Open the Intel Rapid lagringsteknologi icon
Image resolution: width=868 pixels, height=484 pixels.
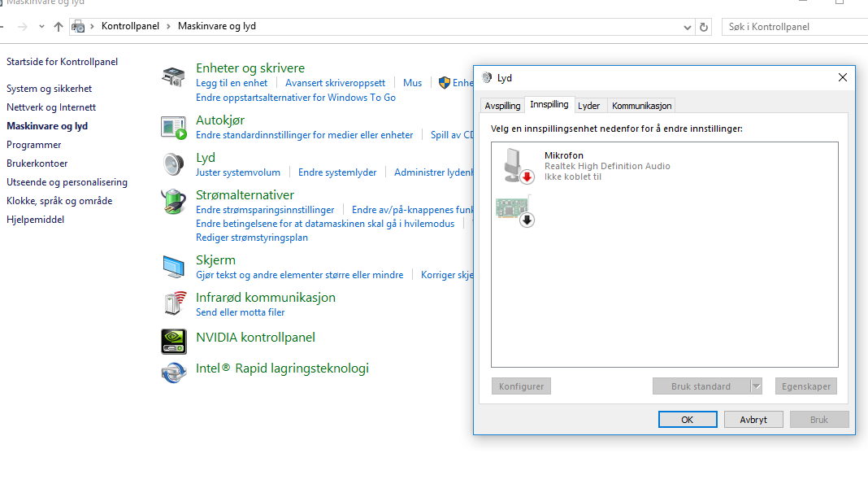[x=174, y=372]
